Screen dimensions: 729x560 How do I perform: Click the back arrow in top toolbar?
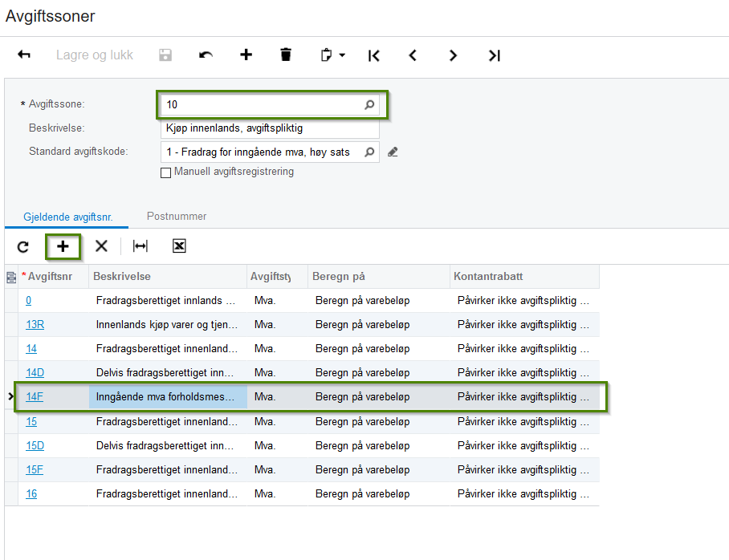pyautogui.click(x=24, y=55)
